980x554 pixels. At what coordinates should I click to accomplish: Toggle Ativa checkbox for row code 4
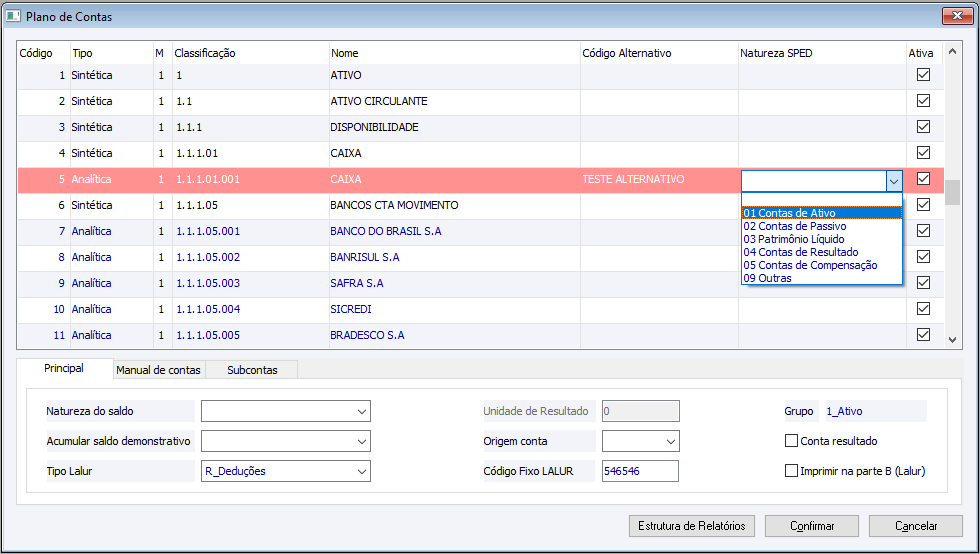[x=923, y=153]
